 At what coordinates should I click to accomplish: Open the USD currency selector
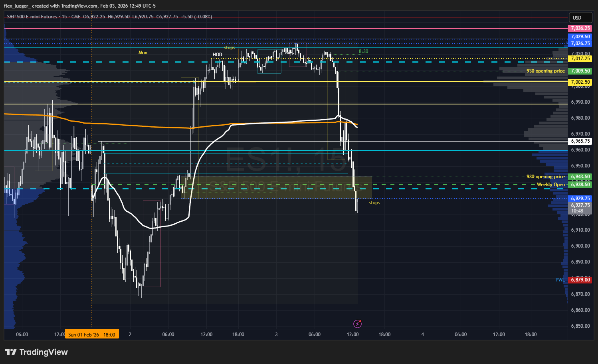point(577,18)
